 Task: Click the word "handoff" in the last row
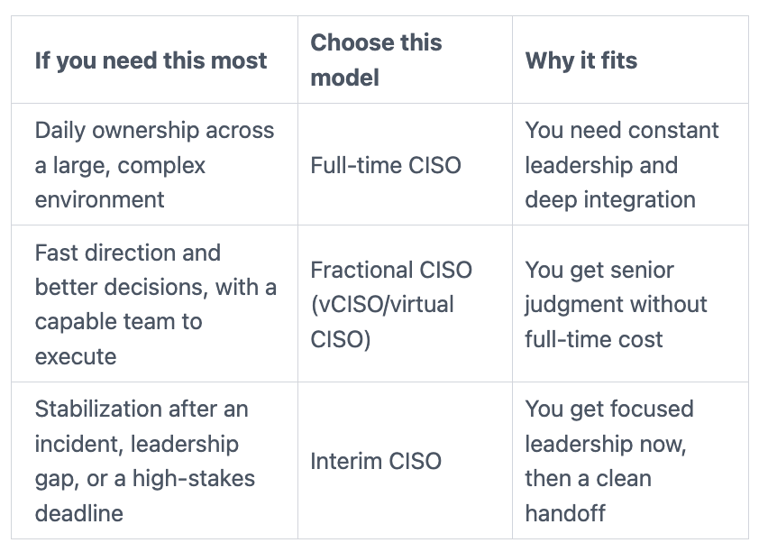567,513
